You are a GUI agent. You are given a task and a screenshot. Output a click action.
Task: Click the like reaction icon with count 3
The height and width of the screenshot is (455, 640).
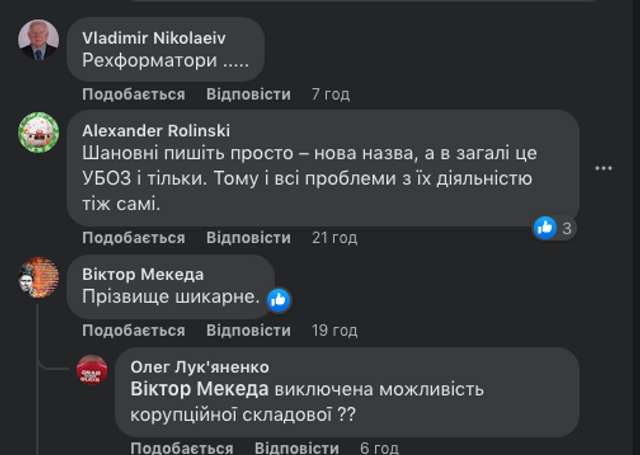click(x=545, y=227)
